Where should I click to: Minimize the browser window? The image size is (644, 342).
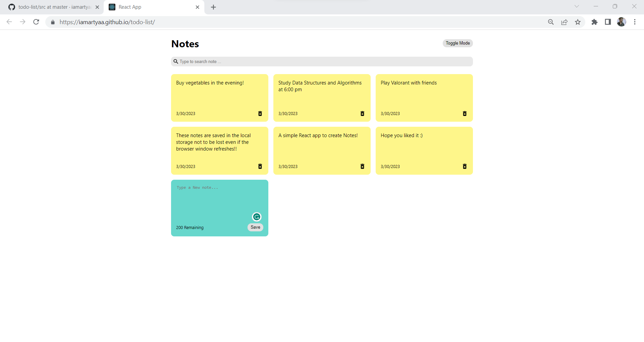596,6
